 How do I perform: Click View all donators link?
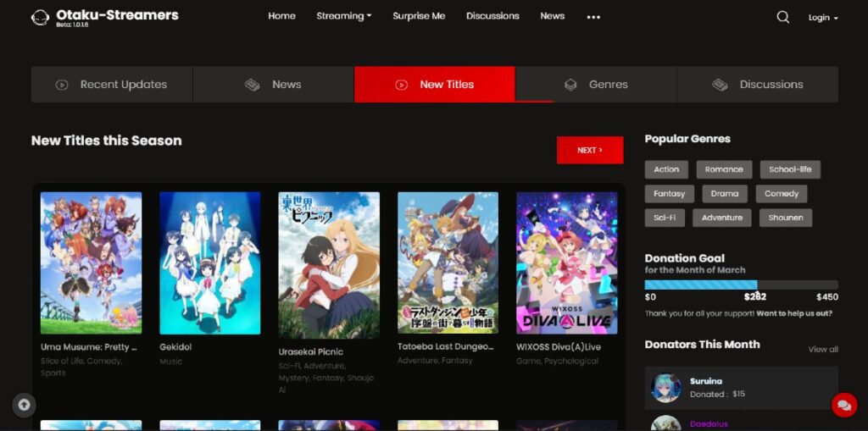pyautogui.click(x=823, y=349)
